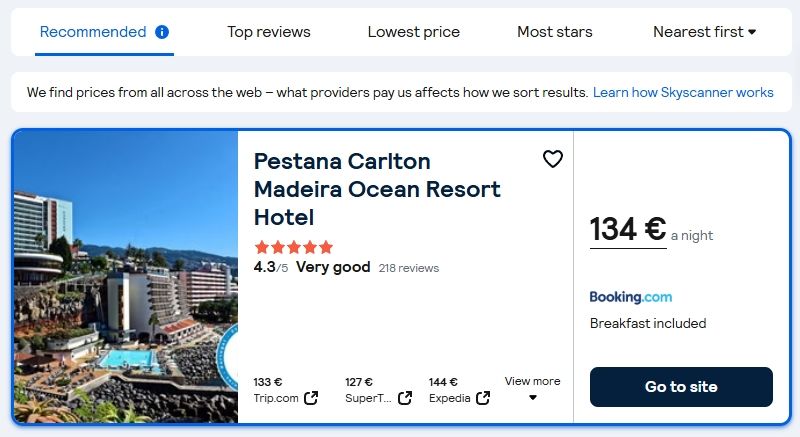
Task: Click the 144 € Expedia price
Action: click(443, 382)
